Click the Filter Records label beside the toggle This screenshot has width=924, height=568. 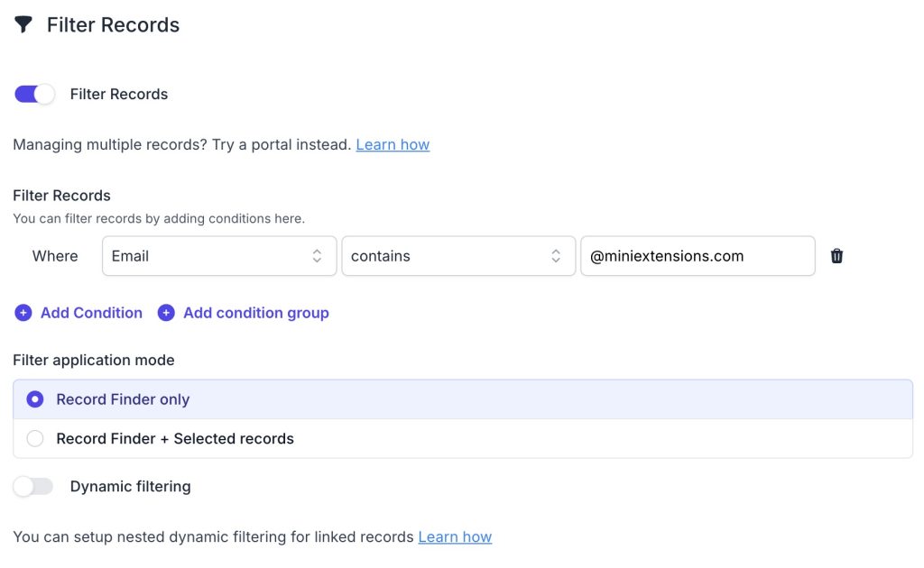(119, 94)
